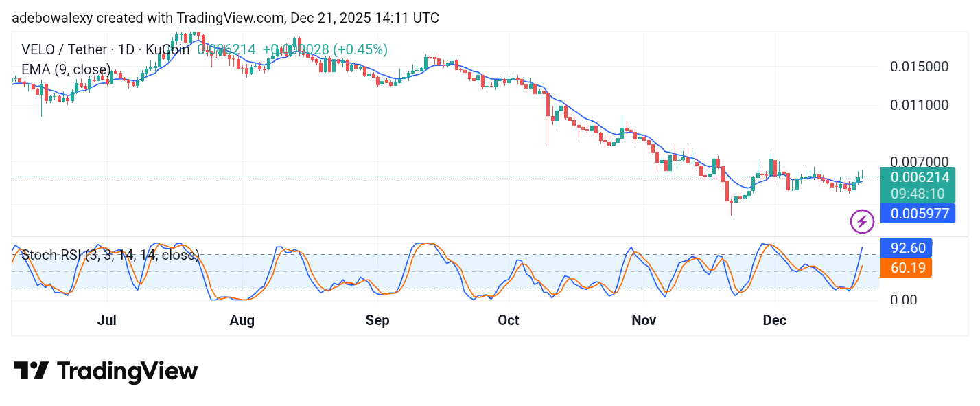Click the Oct label on time axis
Screen dimensions: 980x406
pyautogui.click(x=509, y=320)
